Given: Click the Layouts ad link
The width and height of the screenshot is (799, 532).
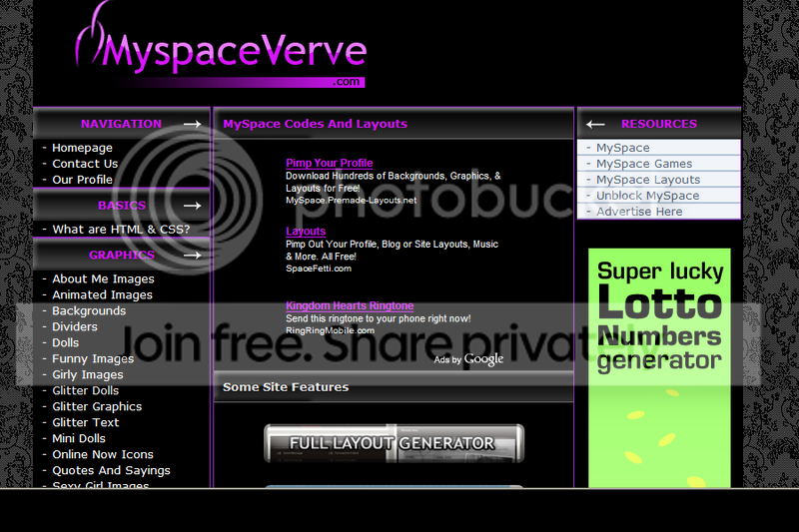Looking at the screenshot, I should tap(306, 232).
